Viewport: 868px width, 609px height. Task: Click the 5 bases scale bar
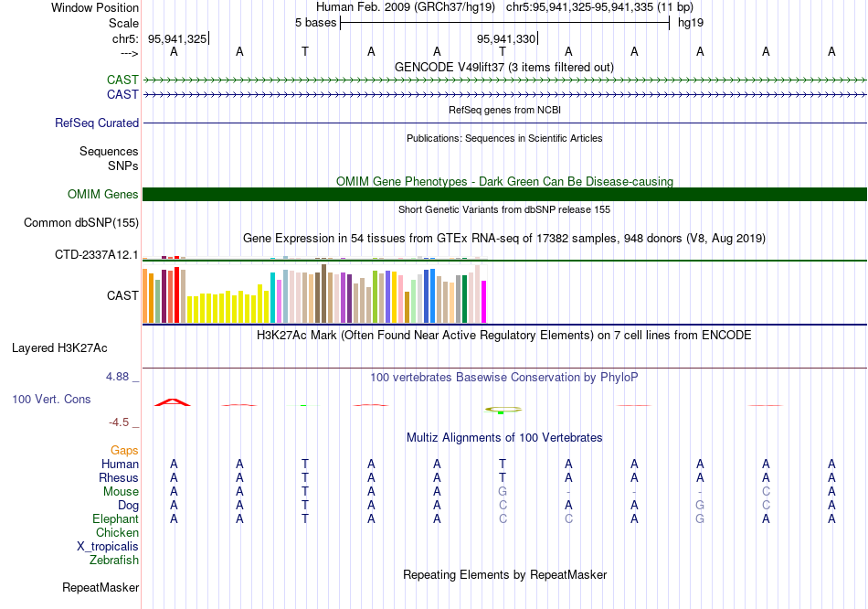point(504,22)
